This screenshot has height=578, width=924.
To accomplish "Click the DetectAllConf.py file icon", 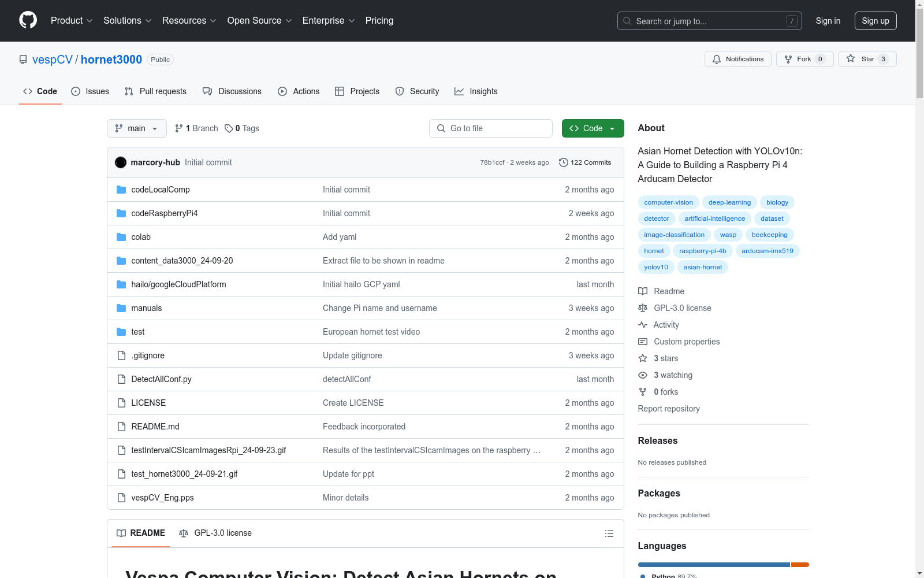I will point(121,379).
